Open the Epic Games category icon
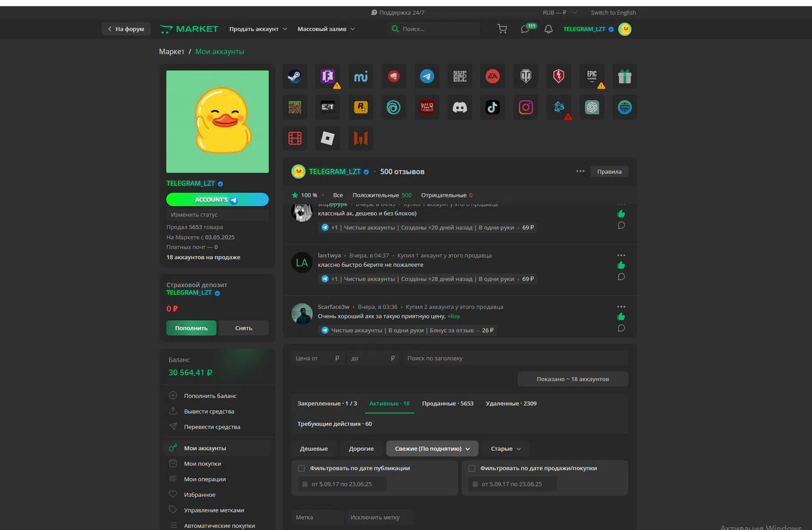 592,76
